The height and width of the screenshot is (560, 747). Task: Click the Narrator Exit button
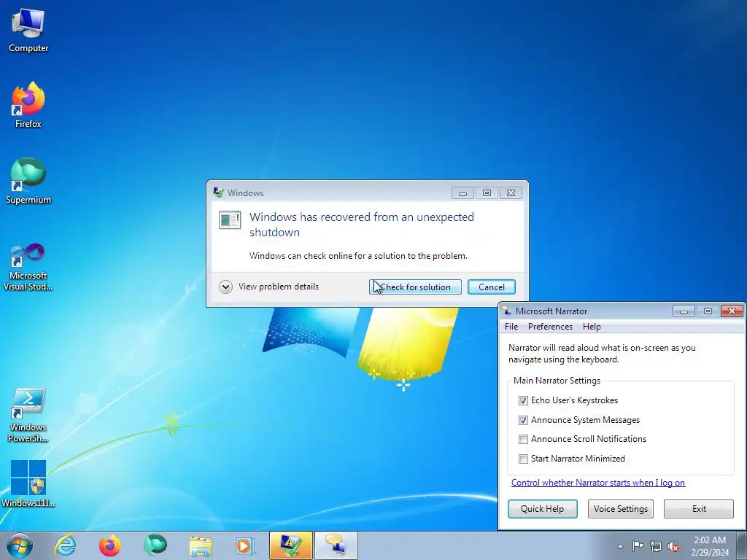699,508
